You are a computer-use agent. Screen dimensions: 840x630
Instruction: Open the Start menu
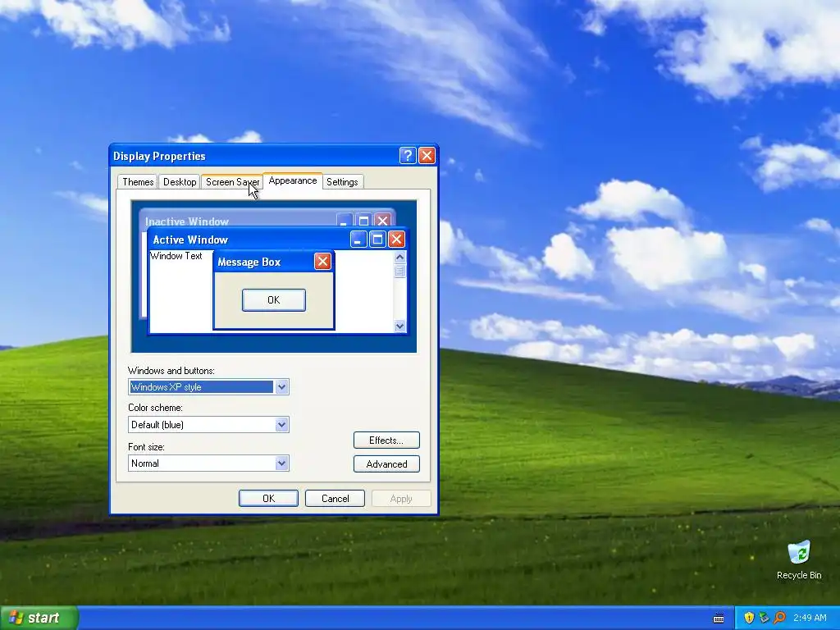pos(39,618)
